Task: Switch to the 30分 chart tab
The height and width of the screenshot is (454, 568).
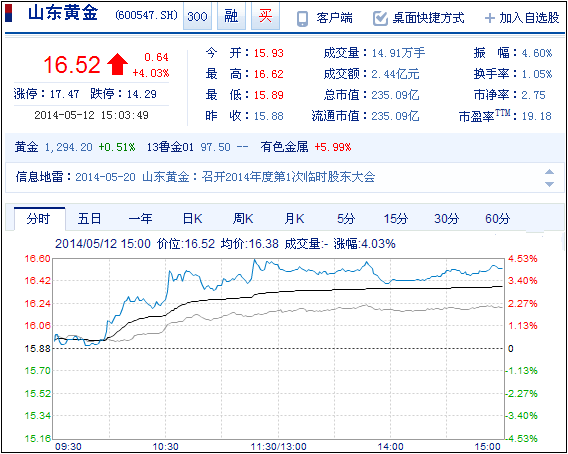Action: point(447,219)
